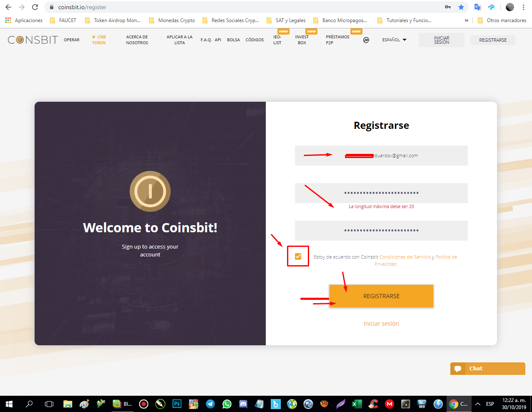Focus the first password field

[381, 193]
